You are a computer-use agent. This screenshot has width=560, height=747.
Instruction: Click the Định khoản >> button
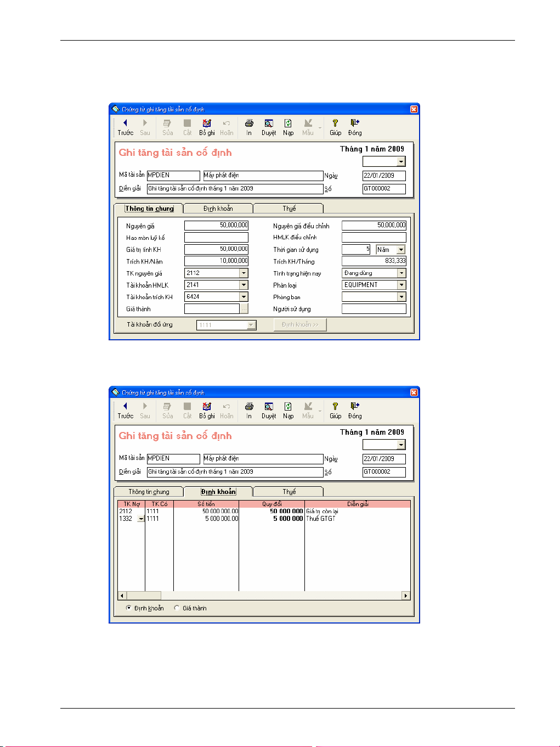click(x=300, y=324)
